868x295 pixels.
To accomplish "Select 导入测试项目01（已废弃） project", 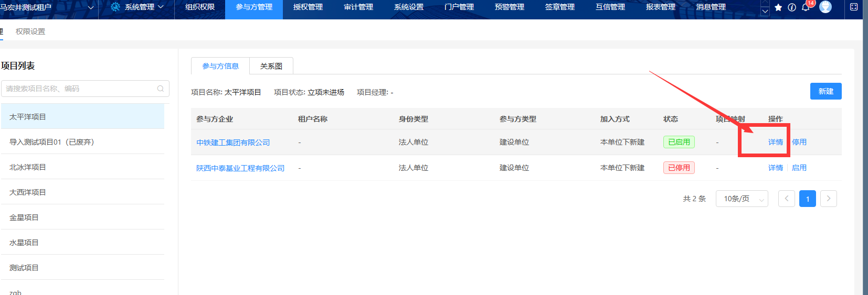I will 82,141.
